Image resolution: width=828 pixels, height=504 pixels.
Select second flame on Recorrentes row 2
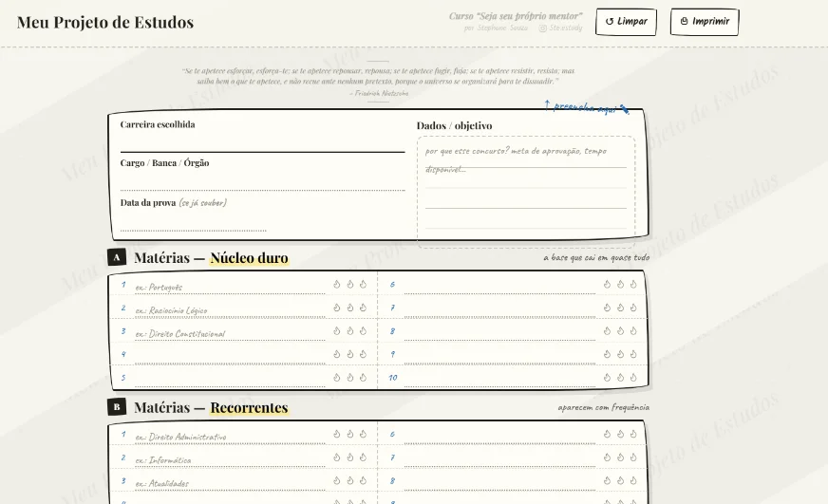pyautogui.click(x=350, y=457)
